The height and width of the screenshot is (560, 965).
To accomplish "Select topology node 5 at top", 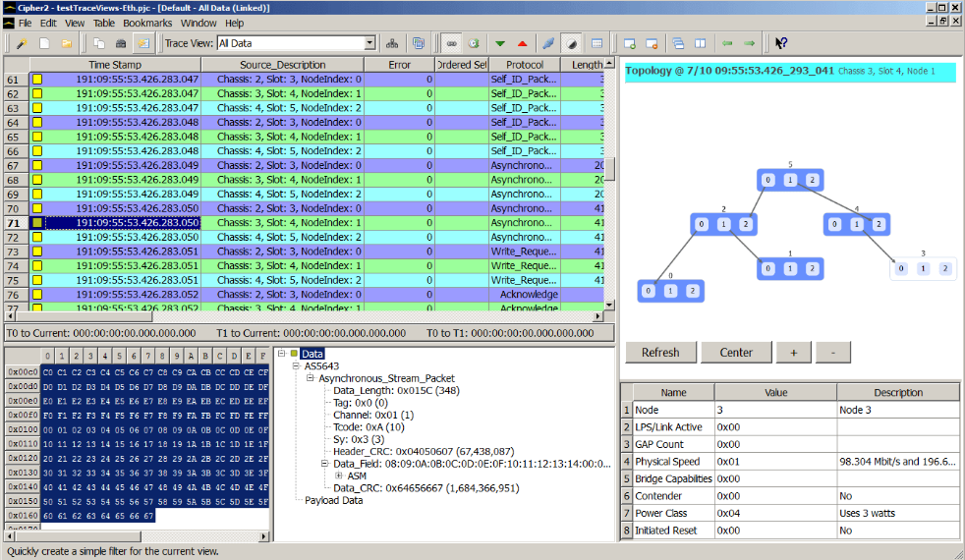I will [x=790, y=180].
